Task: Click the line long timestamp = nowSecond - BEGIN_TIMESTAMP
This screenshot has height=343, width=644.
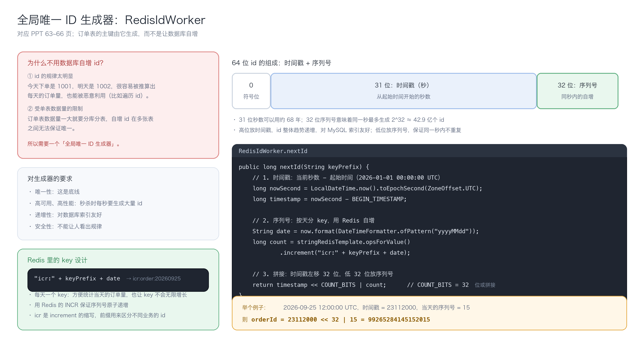Action: 330,199
